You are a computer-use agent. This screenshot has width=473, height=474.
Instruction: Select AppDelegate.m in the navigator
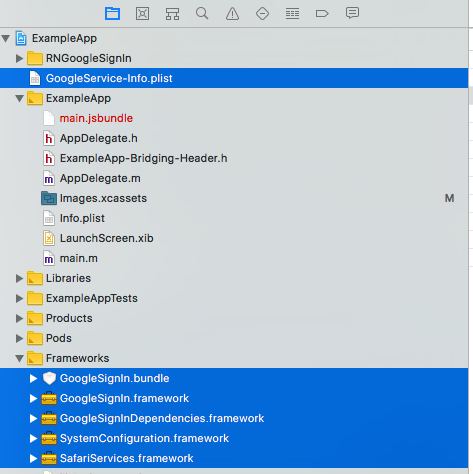point(100,178)
